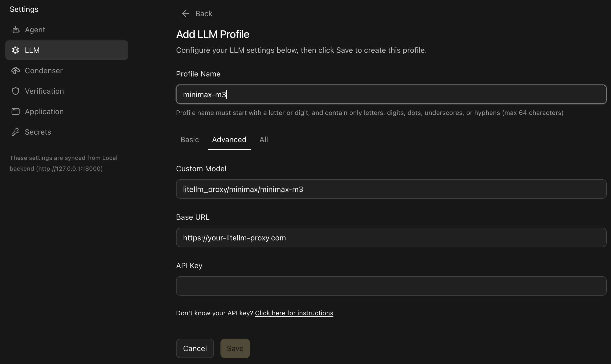Click the synced from Local backend note
Screen dimensions: 611x364
[64, 163]
